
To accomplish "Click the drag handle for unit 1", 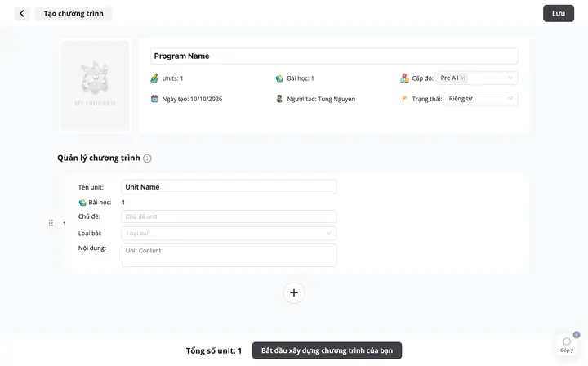I will 51,224.
